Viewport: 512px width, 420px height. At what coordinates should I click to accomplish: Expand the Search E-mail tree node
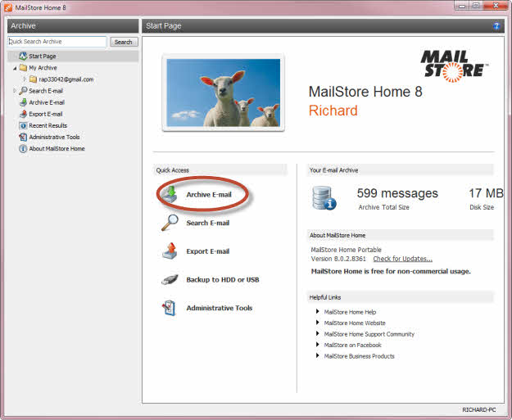[15, 91]
